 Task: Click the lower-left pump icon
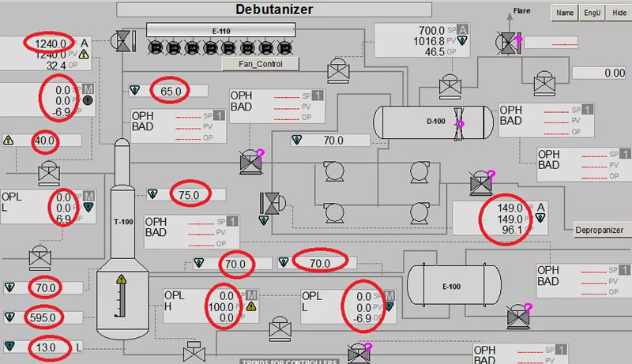point(334,212)
